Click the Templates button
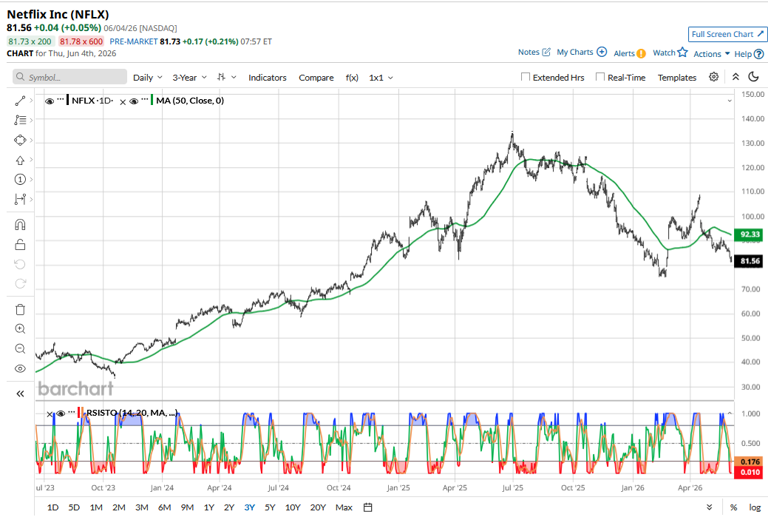The height and width of the screenshot is (520, 768). pos(677,77)
